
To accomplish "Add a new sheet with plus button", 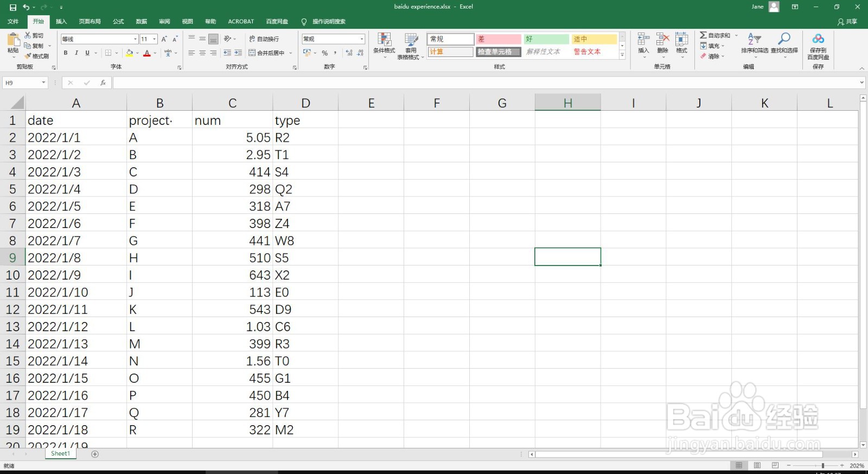I will tap(95, 454).
